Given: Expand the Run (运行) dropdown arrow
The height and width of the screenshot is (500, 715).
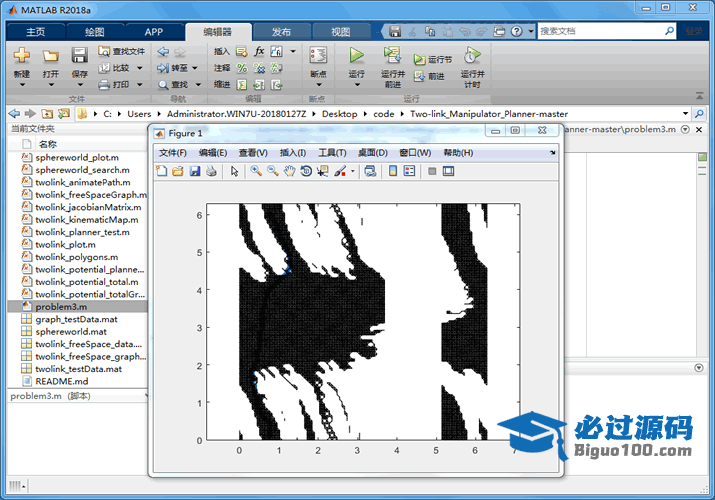Looking at the screenshot, I should (x=357, y=85).
